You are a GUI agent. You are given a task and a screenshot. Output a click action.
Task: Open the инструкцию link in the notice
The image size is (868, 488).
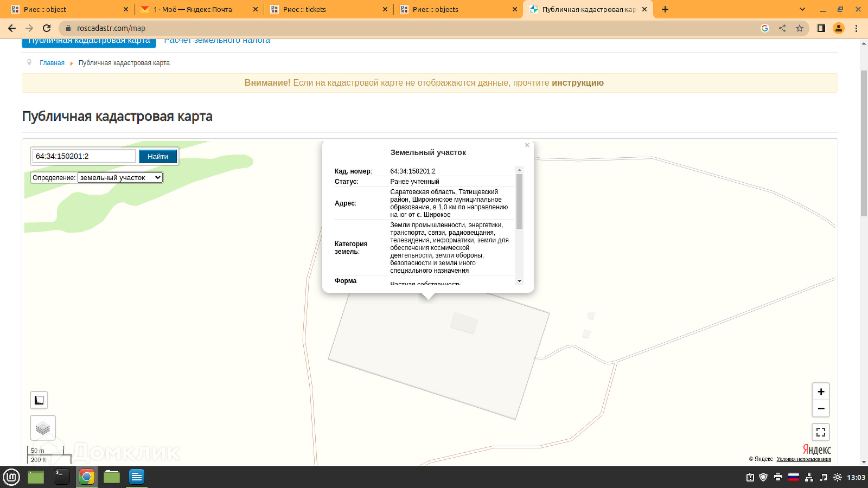coord(578,83)
